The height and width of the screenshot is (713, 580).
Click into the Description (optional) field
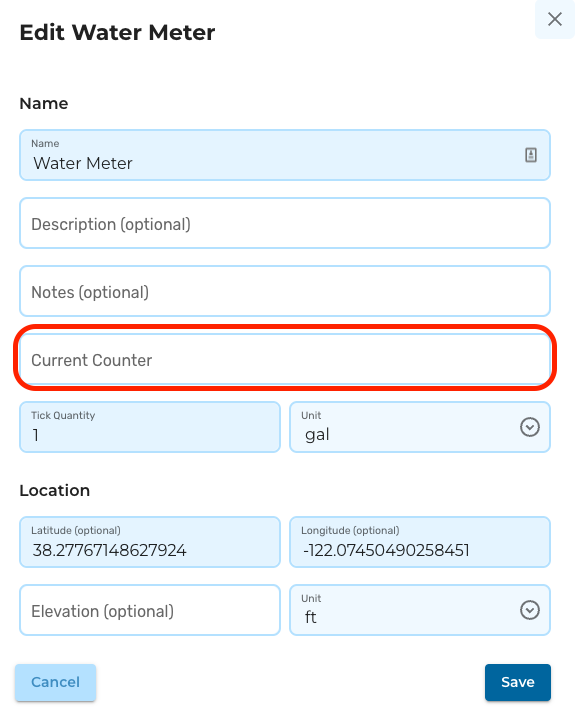pos(285,223)
